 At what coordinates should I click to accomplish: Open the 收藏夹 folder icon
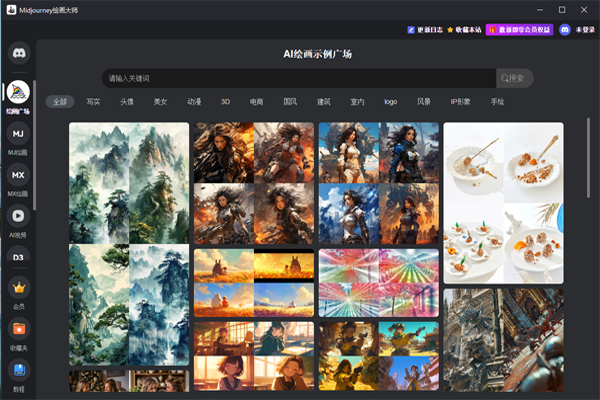click(x=19, y=329)
